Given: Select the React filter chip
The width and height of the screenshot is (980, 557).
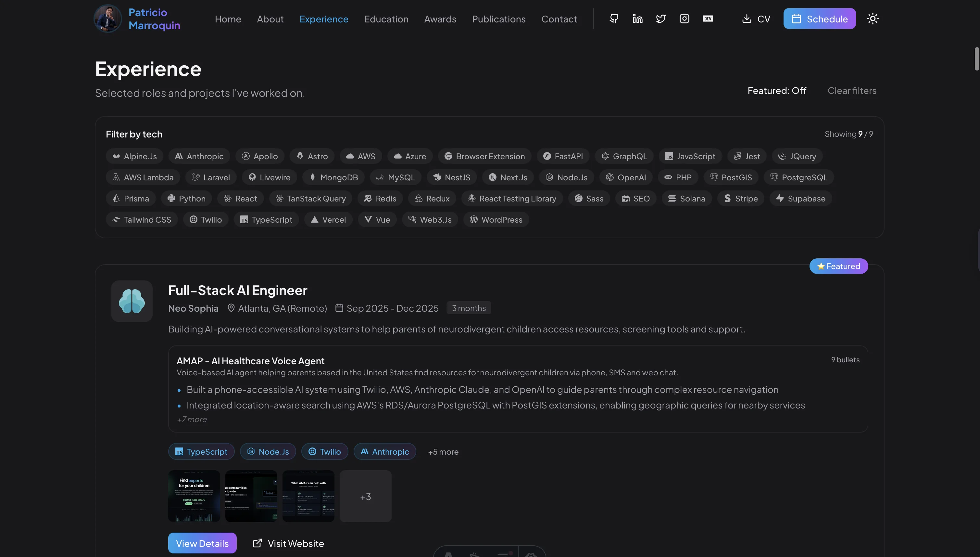Looking at the screenshot, I should coord(240,198).
